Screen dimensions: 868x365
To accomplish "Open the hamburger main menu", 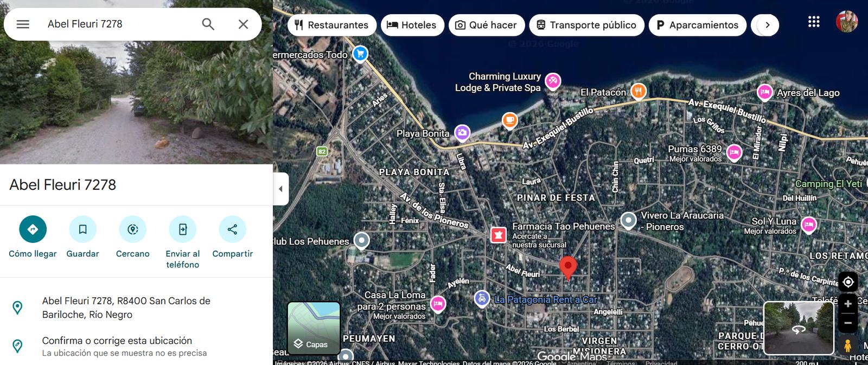I will [23, 24].
